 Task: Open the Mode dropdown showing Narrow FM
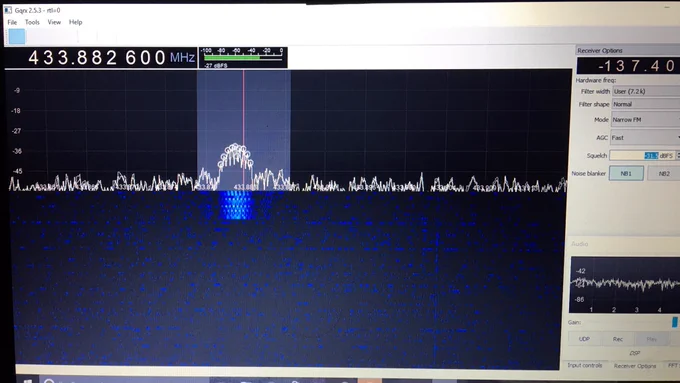point(646,119)
